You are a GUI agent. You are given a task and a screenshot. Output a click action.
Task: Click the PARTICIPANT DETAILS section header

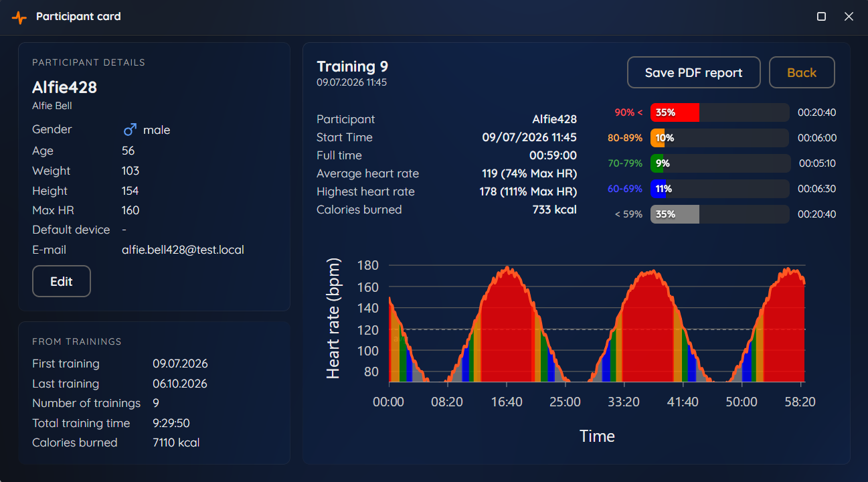(88, 62)
